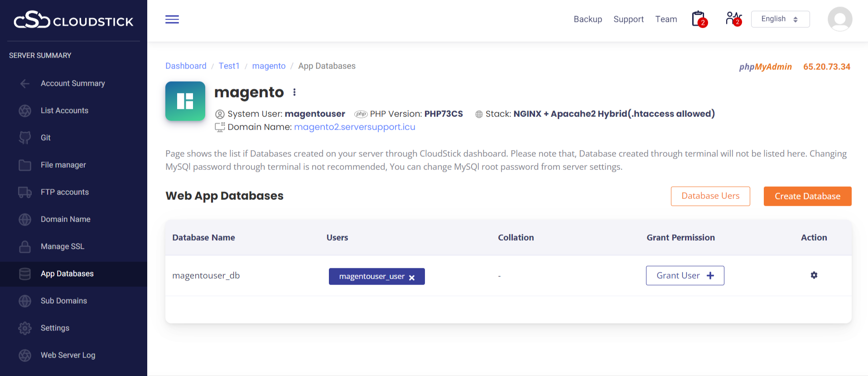Screen dimensions: 868x376
Task: Open the English language dropdown
Action: click(780, 19)
